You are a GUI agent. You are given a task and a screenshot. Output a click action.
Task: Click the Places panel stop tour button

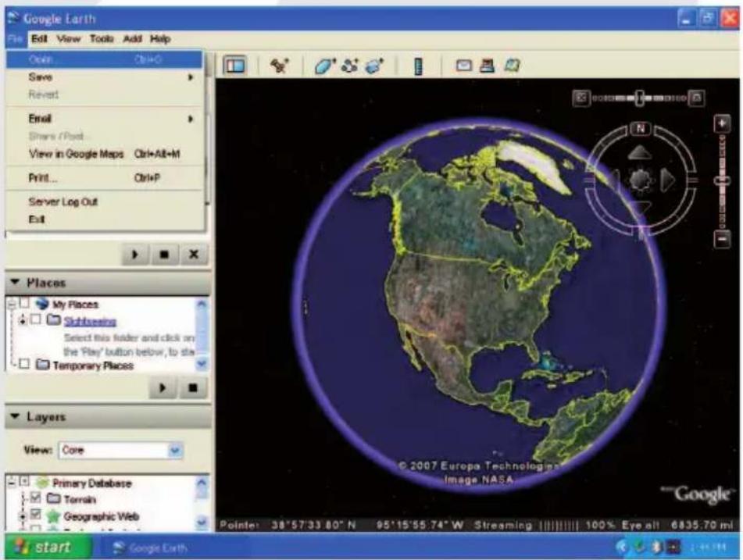[192, 387]
